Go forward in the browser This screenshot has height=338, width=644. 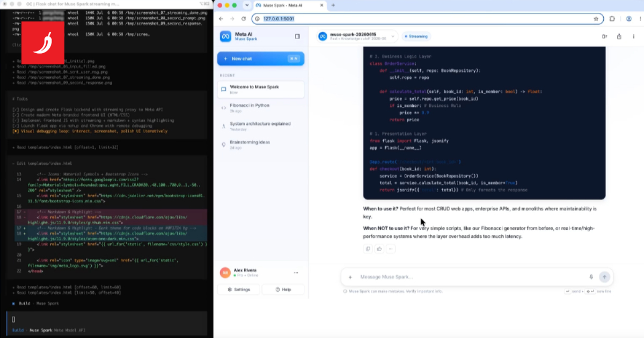pyautogui.click(x=232, y=18)
